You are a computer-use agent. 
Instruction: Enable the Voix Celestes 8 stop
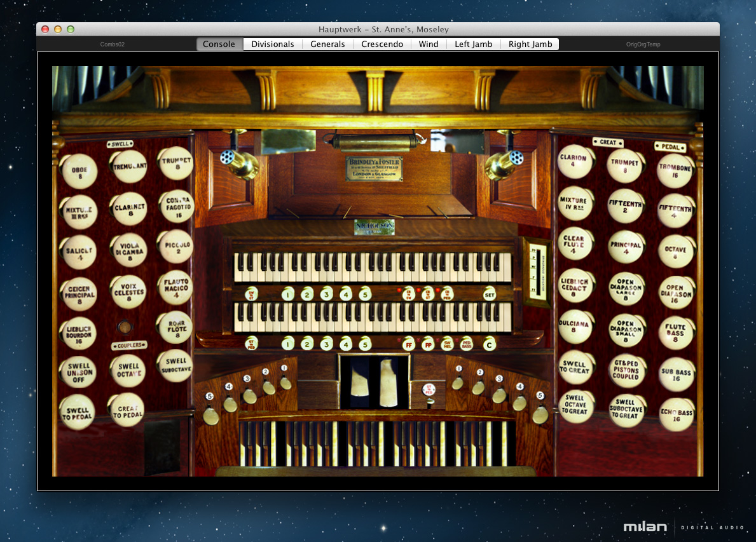click(128, 292)
